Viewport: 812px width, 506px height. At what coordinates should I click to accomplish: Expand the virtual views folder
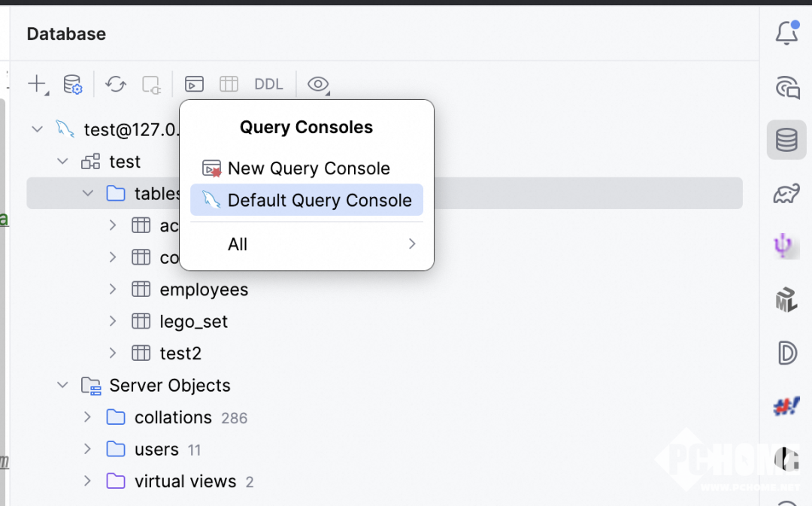(87, 481)
